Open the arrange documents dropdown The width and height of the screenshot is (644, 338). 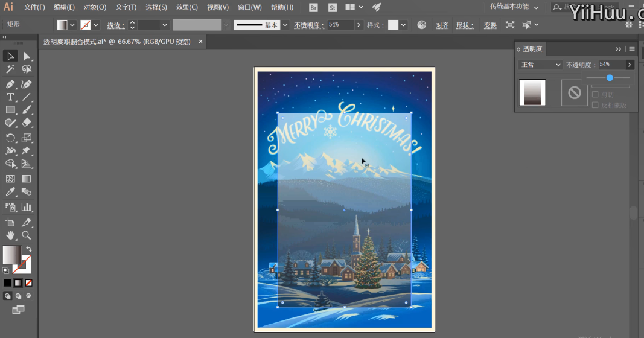coord(354,7)
